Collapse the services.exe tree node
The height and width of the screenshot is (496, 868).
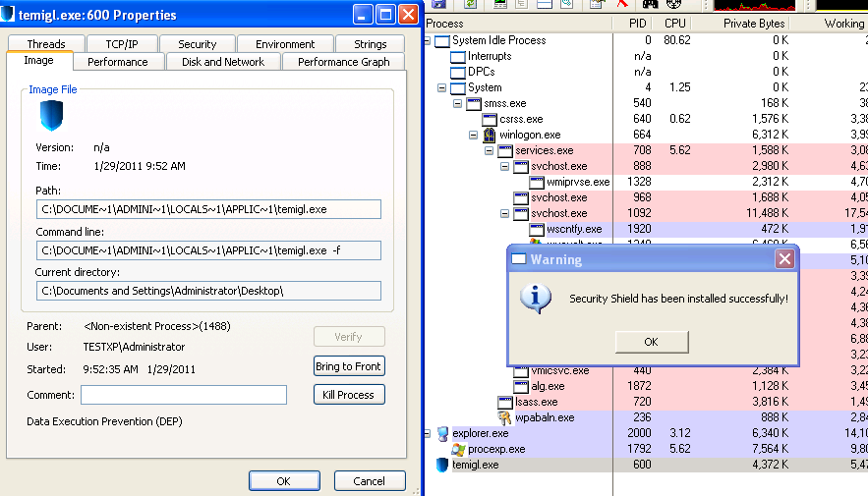pyautogui.click(x=489, y=150)
